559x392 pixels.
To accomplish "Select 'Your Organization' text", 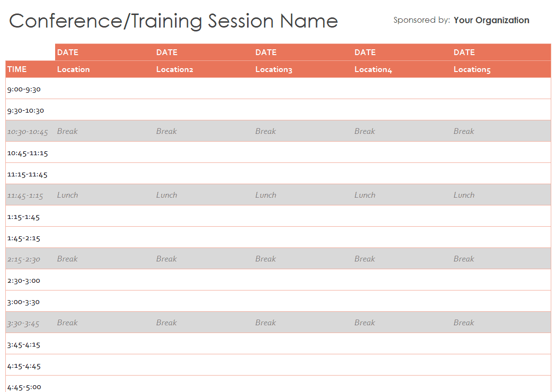I will [491, 20].
